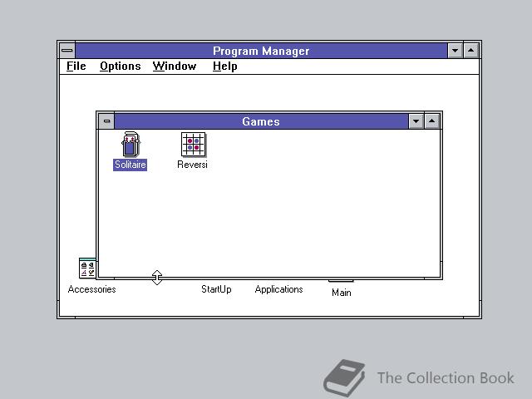The height and width of the screenshot is (399, 532).
Task: Click the Program Manager title bar
Action: tap(261, 51)
